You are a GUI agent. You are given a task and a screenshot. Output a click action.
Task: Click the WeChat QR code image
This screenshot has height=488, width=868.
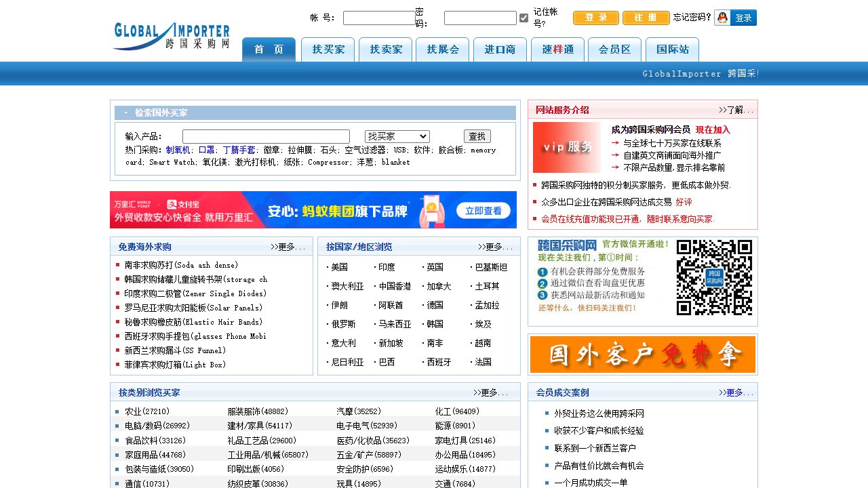(x=714, y=278)
